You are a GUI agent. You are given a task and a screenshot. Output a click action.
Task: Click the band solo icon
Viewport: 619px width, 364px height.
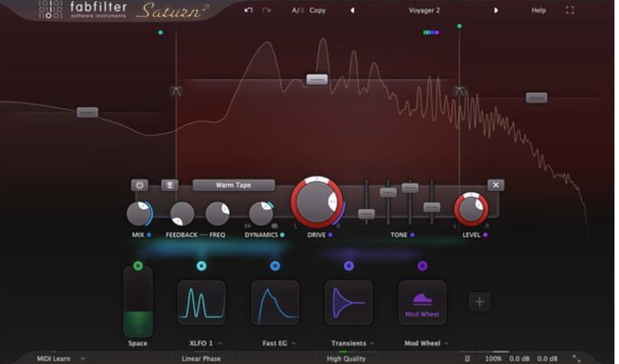[x=169, y=185]
